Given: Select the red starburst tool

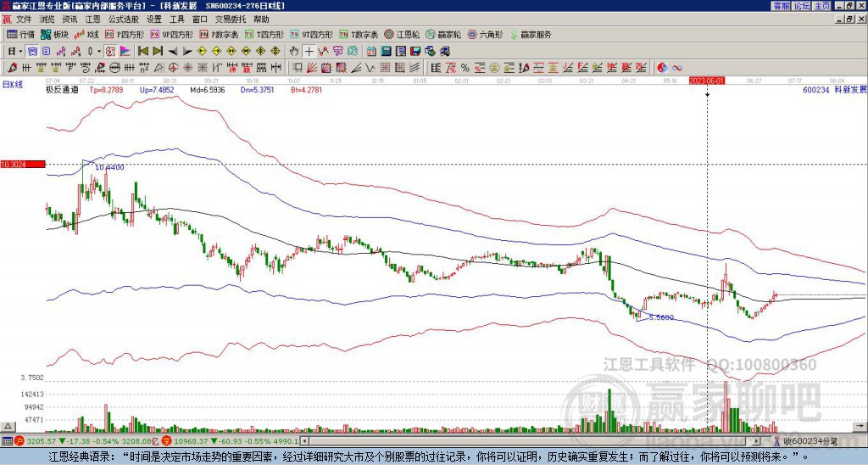Looking at the screenshot, I should click(x=187, y=68).
